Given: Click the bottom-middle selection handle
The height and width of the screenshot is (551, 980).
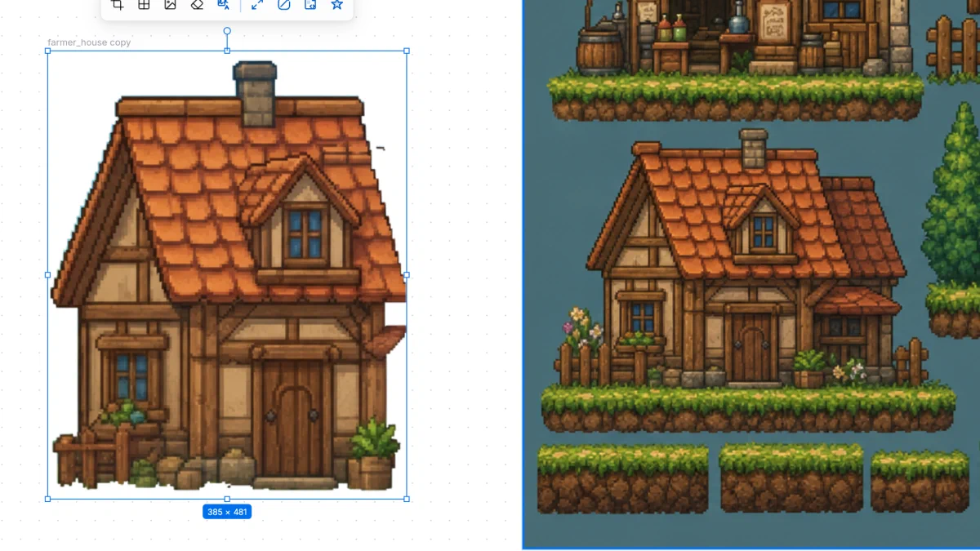Looking at the screenshot, I should click(227, 499).
